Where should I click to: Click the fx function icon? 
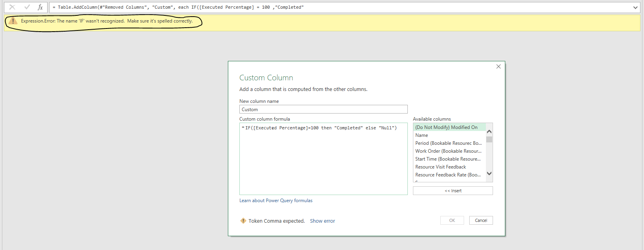[x=40, y=7]
